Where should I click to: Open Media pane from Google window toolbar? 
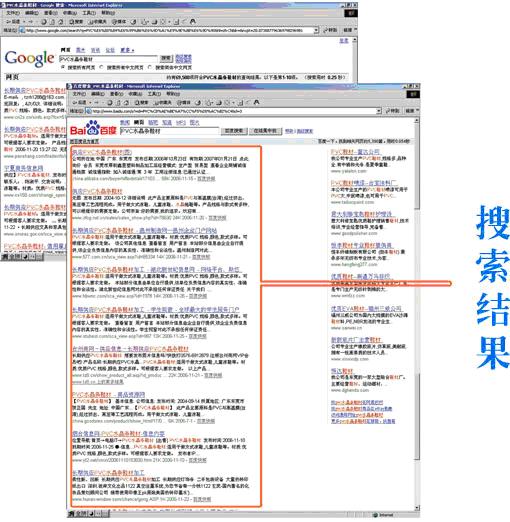pos(119,22)
